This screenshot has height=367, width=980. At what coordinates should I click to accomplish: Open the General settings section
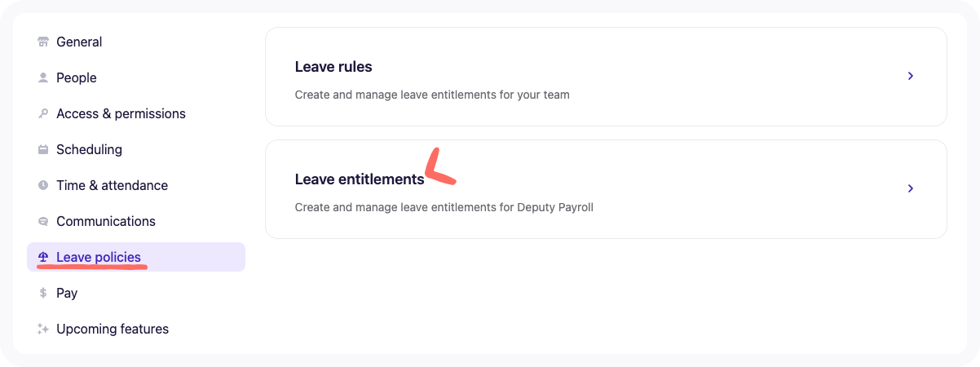[x=79, y=42]
